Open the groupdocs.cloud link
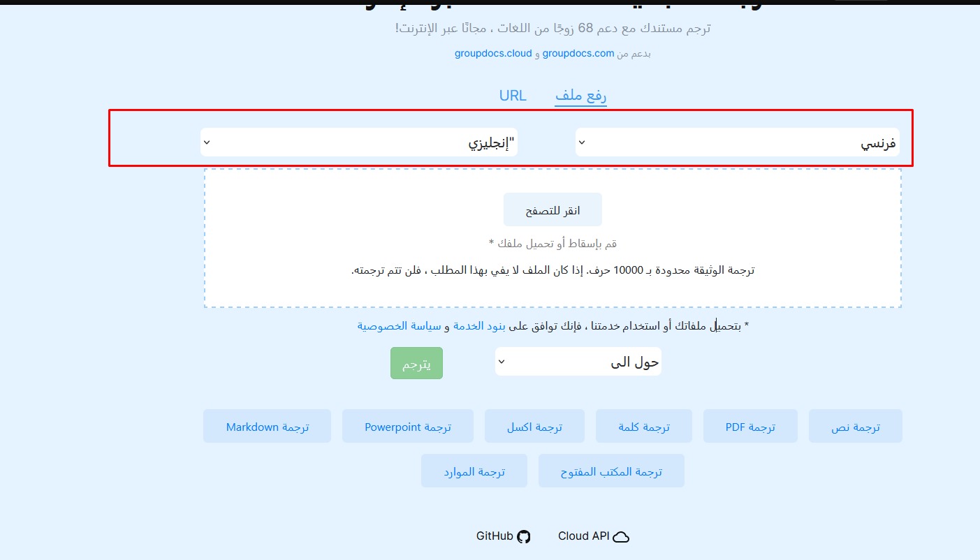This screenshot has width=980, height=560. [493, 53]
